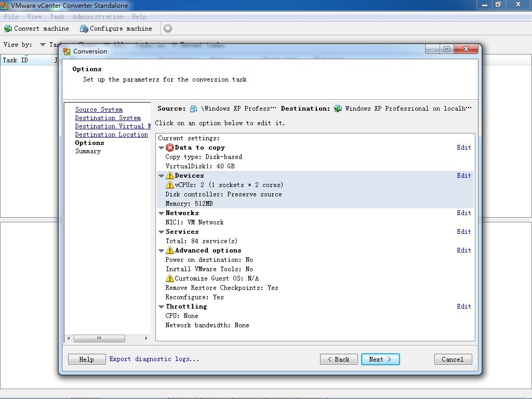Select 'VirtualDisk1: 40 GB' row

[x=200, y=166]
